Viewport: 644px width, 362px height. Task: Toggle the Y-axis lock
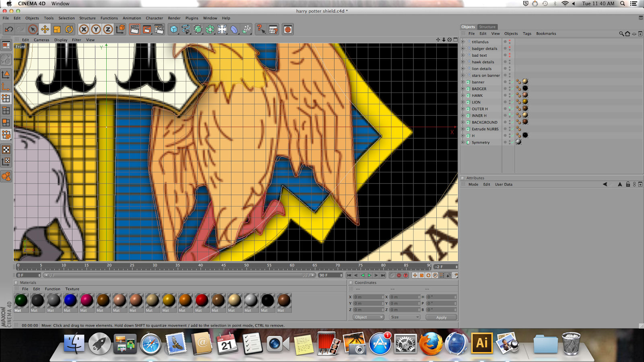tap(96, 29)
